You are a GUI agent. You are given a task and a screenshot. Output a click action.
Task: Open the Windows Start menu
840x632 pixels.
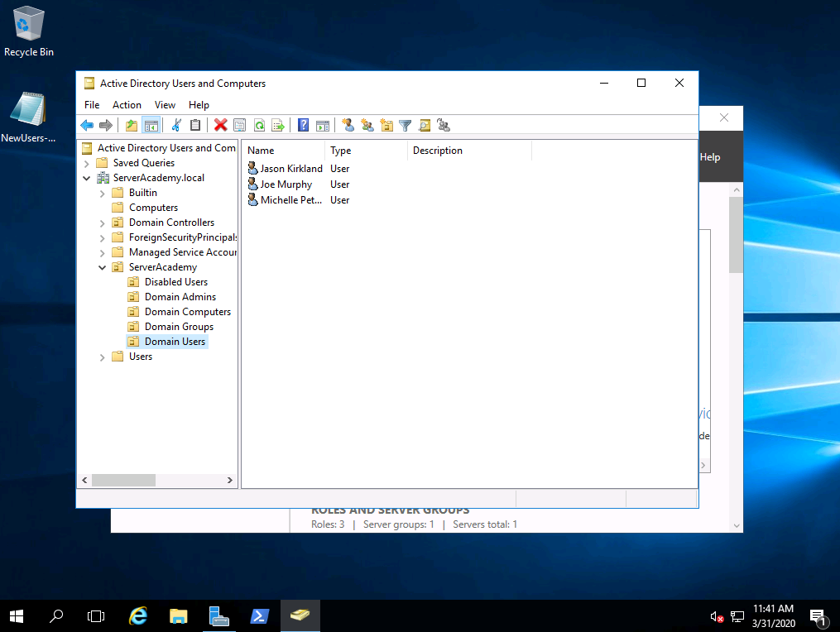pyautogui.click(x=17, y=616)
